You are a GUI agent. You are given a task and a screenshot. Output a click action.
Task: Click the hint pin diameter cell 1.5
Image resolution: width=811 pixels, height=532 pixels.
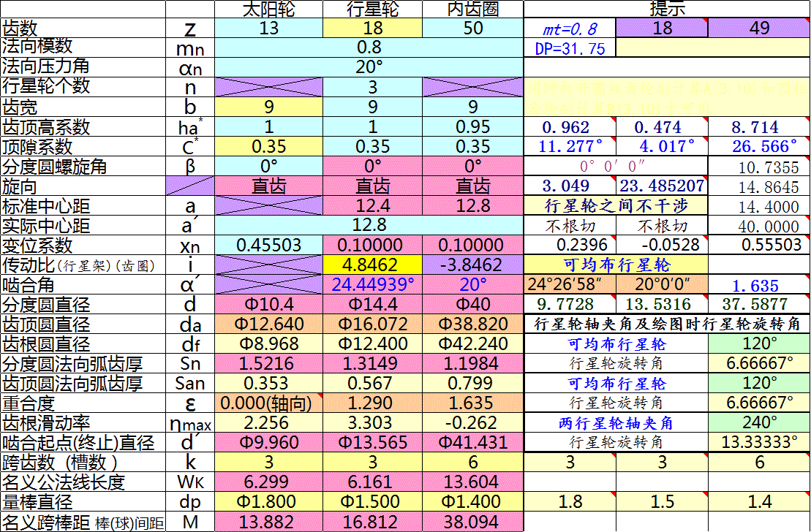(x=662, y=501)
